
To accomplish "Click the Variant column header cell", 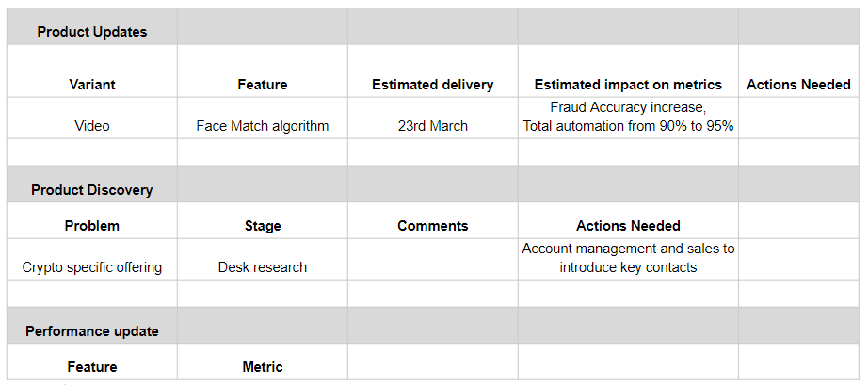I will coord(92,85).
